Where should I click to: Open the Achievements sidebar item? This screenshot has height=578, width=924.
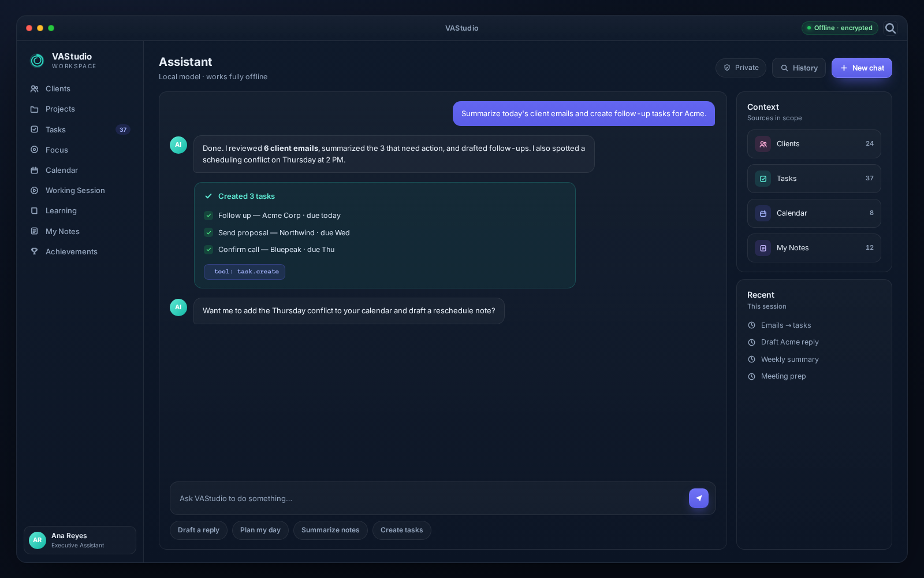point(80,251)
